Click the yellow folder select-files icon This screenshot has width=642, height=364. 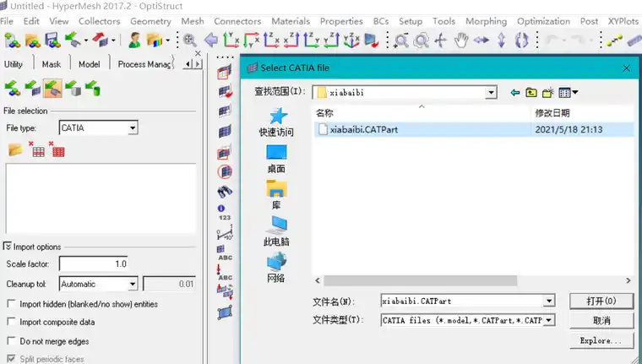[x=15, y=149]
